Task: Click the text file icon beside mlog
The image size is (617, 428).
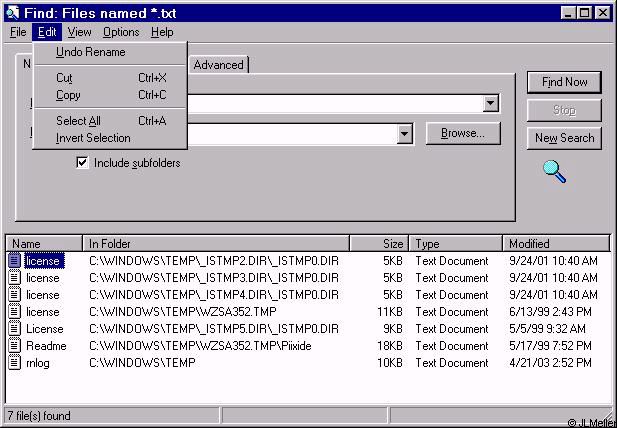Action: (x=15, y=363)
